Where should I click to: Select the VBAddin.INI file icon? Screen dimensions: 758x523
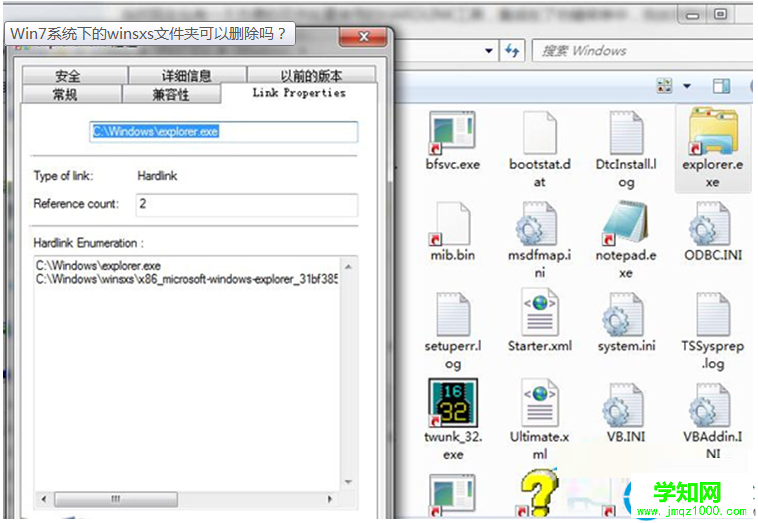pos(711,405)
